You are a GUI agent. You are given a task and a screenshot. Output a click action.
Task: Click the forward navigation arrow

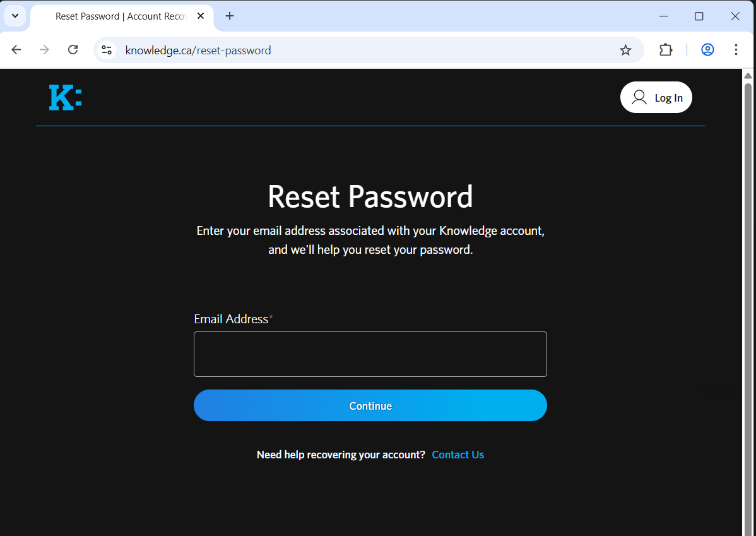click(x=44, y=50)
